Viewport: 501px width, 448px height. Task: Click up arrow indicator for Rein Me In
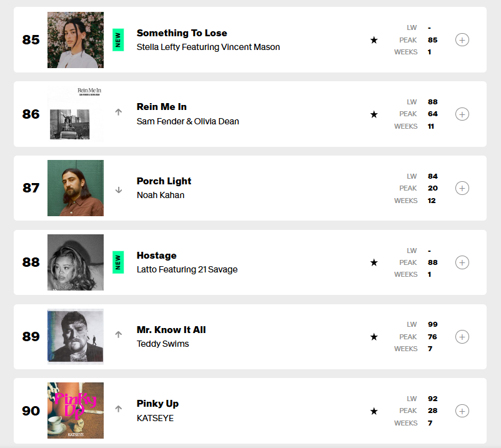click(x=119, y=112)
